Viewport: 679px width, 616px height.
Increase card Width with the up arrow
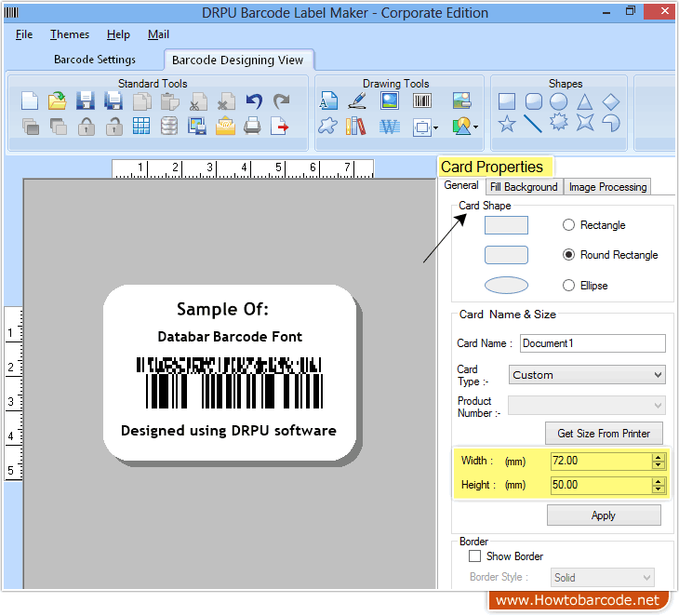click(x=659, y=457)
